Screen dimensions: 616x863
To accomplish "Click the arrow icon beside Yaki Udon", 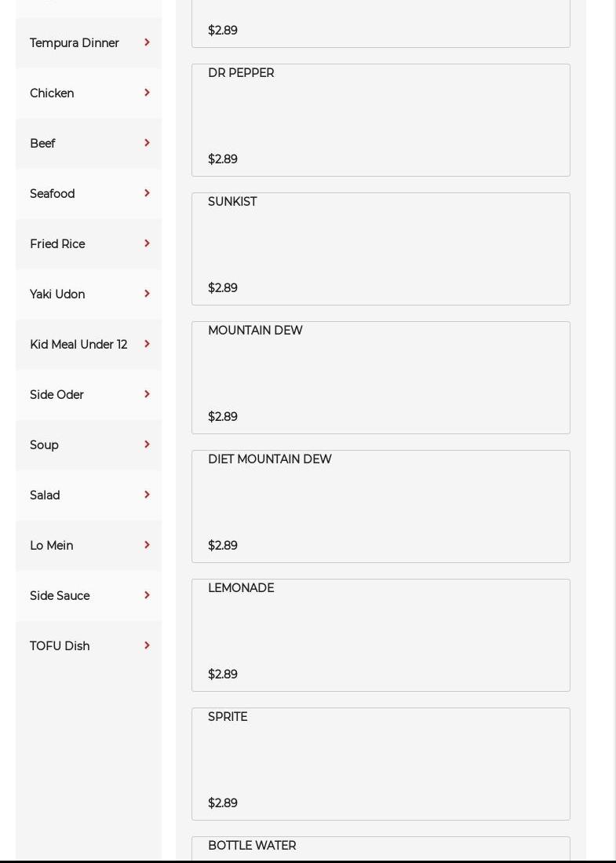I will pos(147,294).
